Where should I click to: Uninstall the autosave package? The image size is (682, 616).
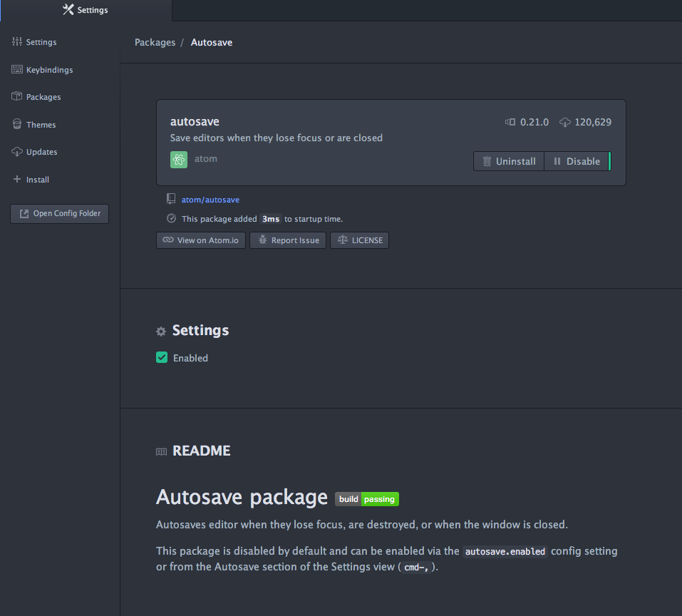click(509, 161)
